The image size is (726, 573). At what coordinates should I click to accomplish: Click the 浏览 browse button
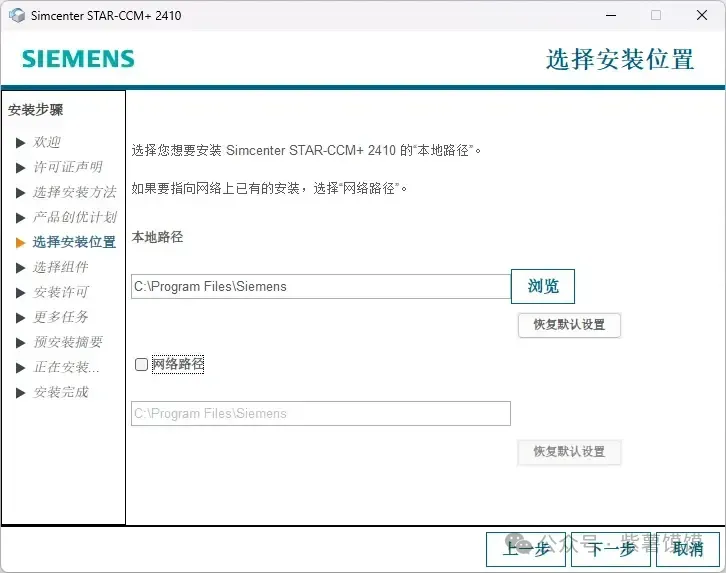point(543,286)
